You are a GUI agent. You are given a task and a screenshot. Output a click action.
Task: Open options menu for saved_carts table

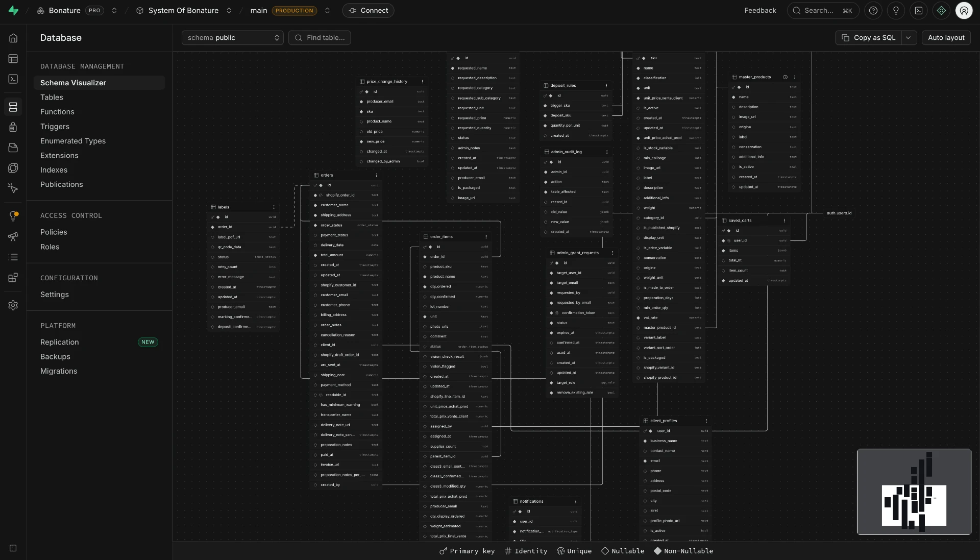point(785,221)
